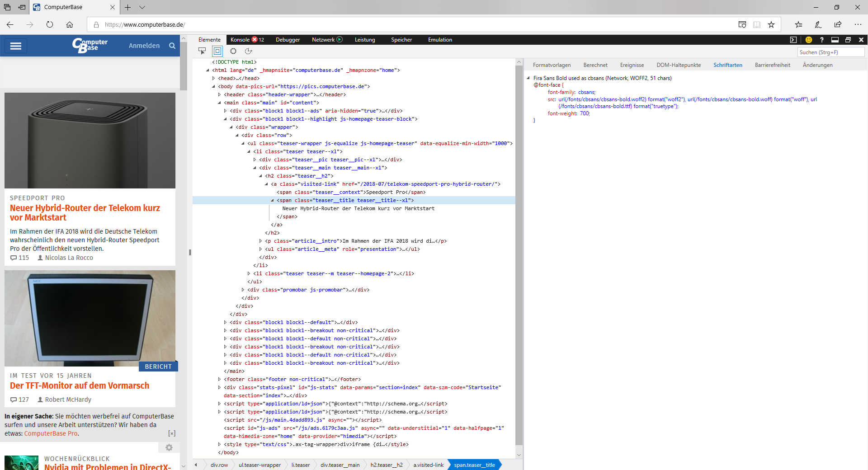Open the ComputerBase hamburger menu

coord(16,46)
